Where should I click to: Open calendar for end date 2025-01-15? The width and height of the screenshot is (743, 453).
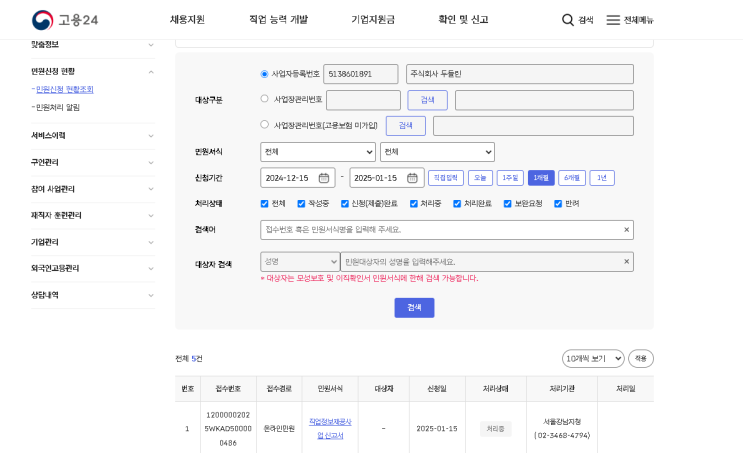(x=412, y=178)
